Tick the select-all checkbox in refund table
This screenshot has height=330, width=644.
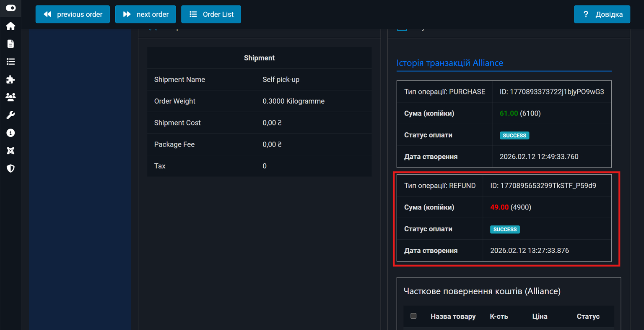[x=413, y=316]
